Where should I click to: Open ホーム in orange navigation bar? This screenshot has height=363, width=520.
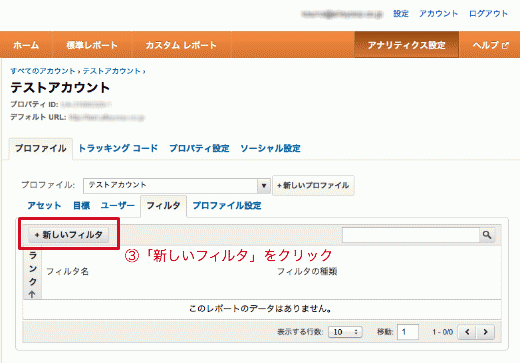pyautogui.click(x=26, y=45)
